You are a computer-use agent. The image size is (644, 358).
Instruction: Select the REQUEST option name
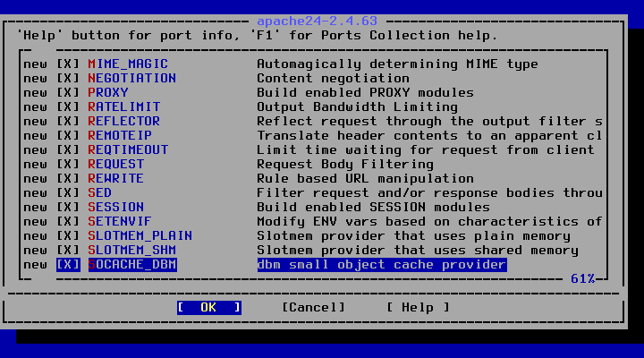(116, 165)
